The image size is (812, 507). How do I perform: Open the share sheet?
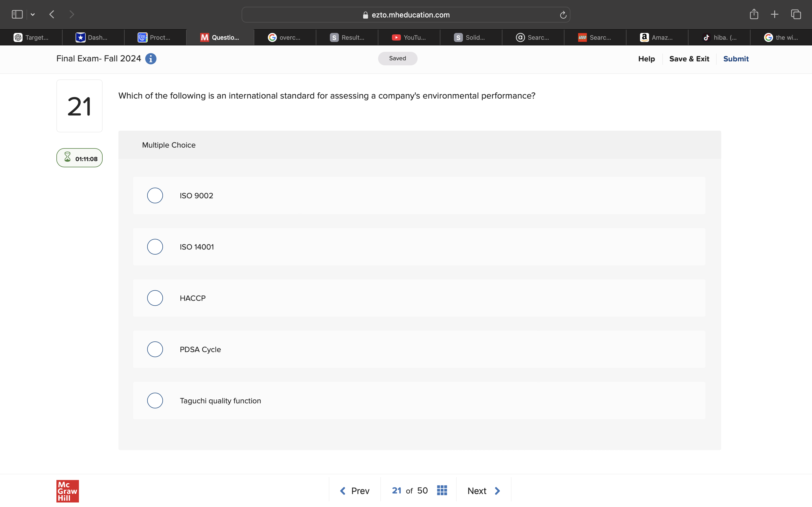pyautogui.click(x=754, y=14)
